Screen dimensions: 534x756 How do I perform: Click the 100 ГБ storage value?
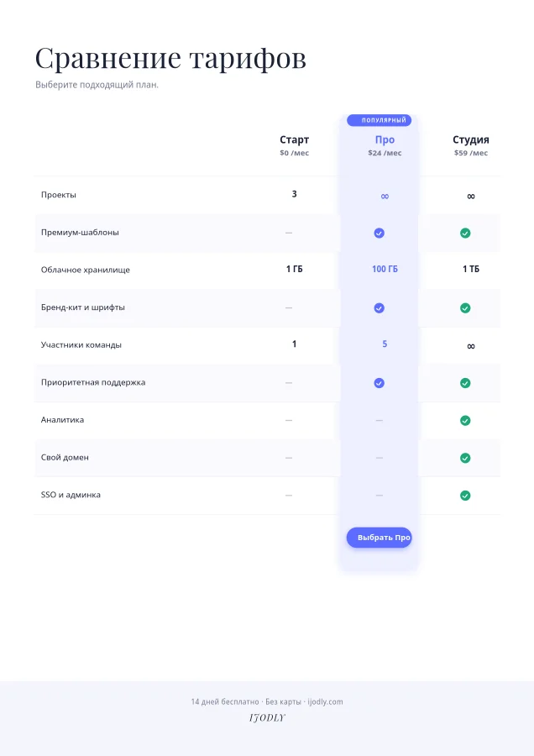[385, 269]
